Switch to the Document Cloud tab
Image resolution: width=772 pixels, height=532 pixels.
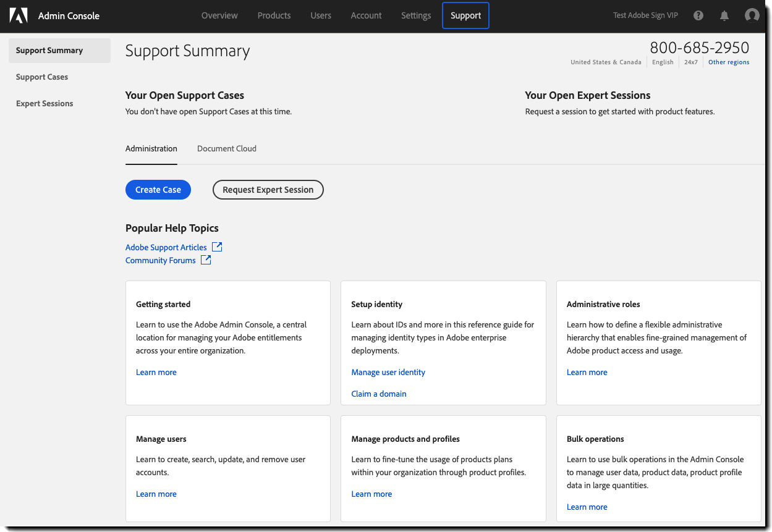227,148
